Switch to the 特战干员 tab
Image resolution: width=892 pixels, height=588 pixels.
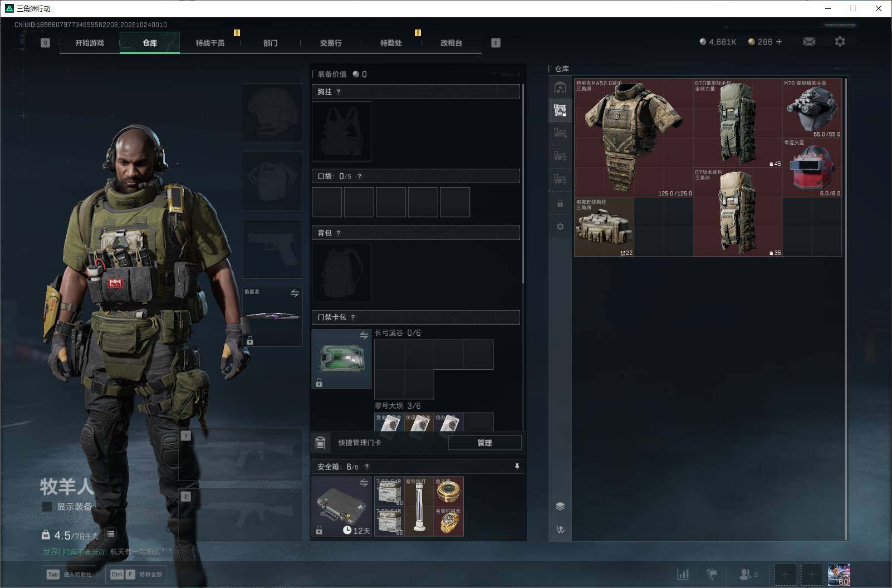point(210,43)
